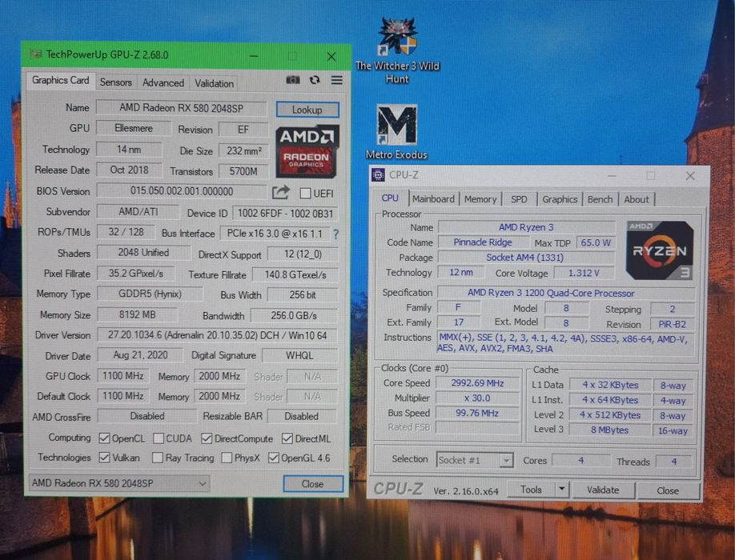Toggle the DirectCompute checkbox
Viewport: 735px width, 560px height.
(207, 438)
